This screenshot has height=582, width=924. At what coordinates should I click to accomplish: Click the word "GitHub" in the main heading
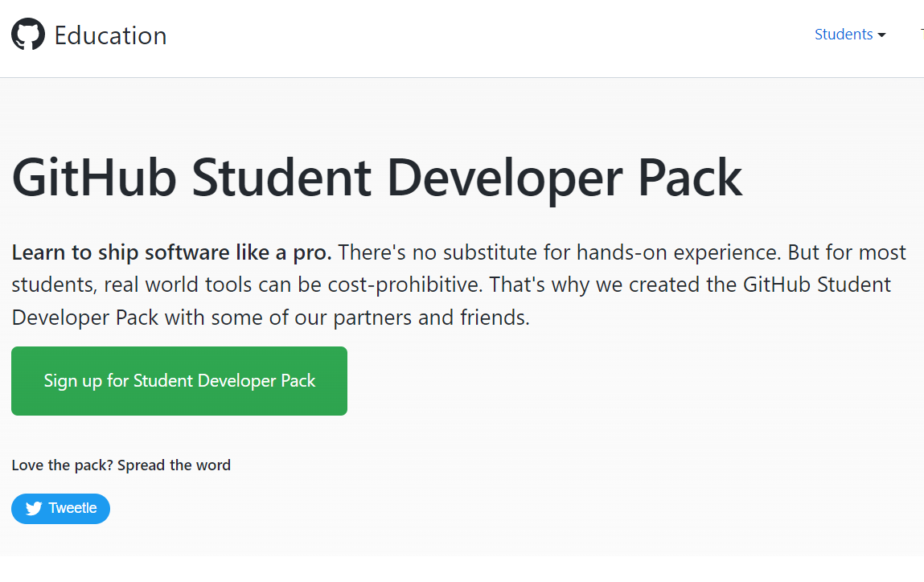point(94,178)
